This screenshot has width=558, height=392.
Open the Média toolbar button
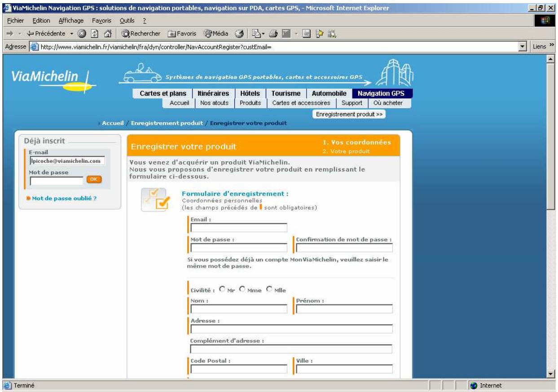coord(216,34)
